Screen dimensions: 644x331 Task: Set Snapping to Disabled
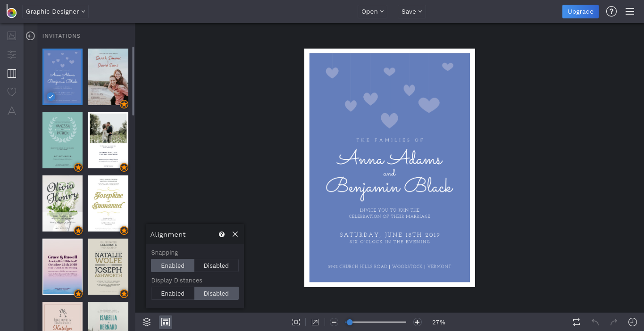pos(216,265)
